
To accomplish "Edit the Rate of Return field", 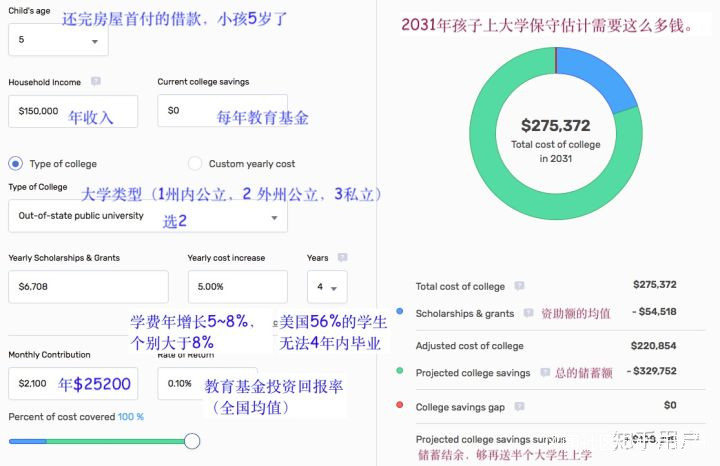I will 207,383.
